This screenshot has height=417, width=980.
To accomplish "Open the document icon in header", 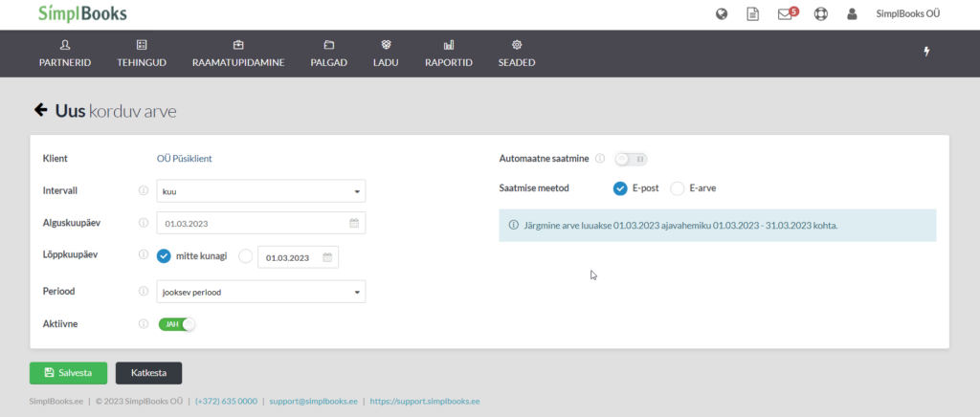I will pos(753,14).
